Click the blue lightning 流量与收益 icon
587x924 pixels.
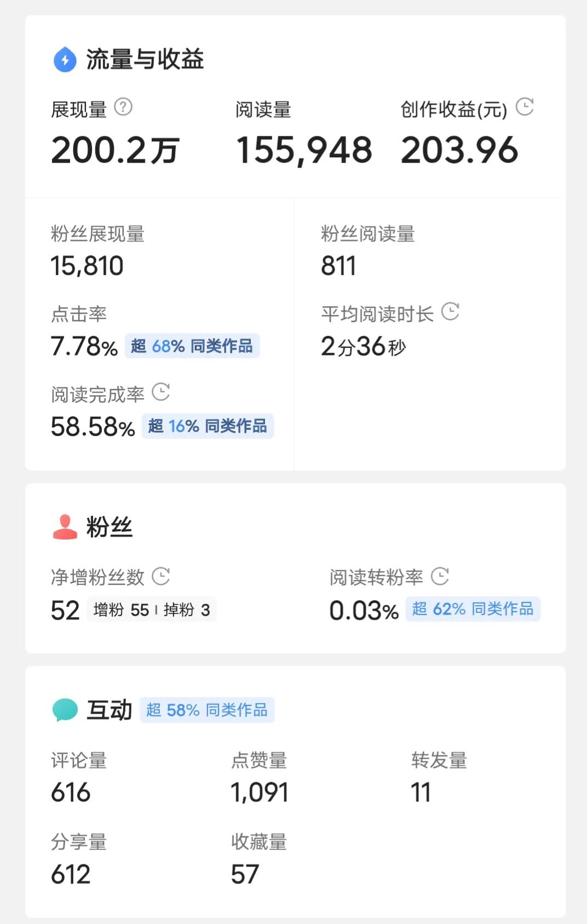click(x=65, y=59)
